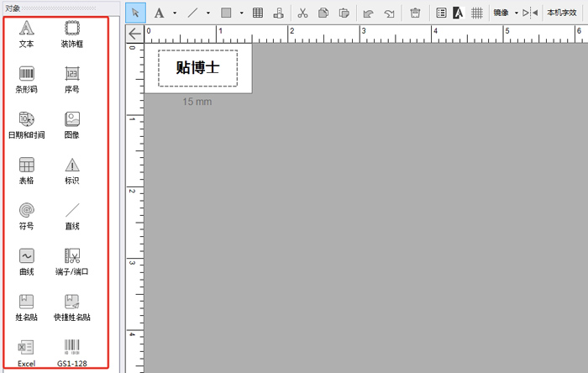Click the 本机字效 button
This screenshot has width=588, height=373.
tap(561, 13)
